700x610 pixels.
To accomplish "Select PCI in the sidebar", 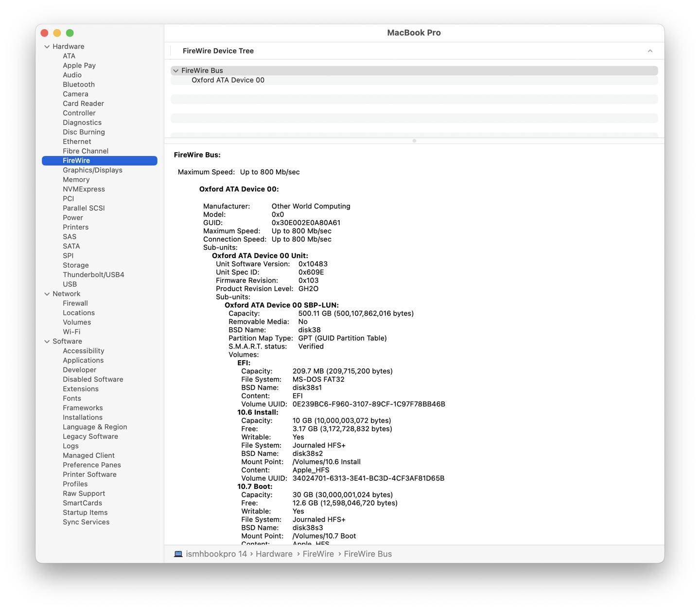I will point(69,199).
